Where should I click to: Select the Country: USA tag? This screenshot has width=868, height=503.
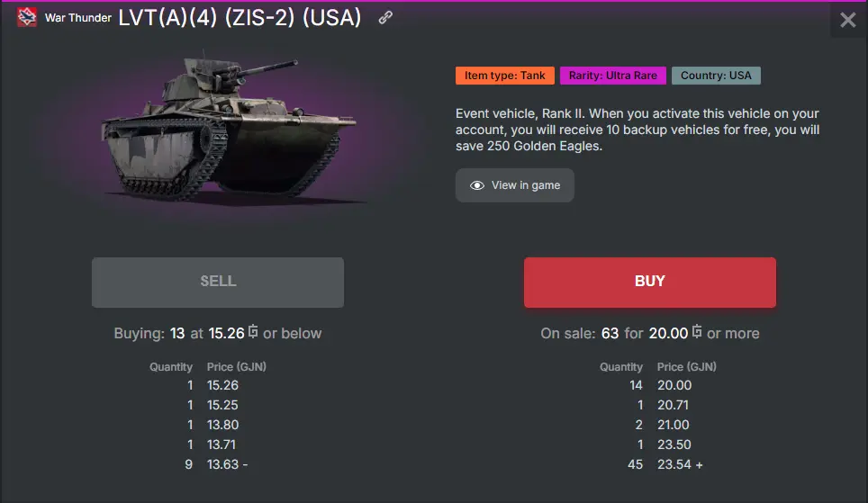(716, 76)
